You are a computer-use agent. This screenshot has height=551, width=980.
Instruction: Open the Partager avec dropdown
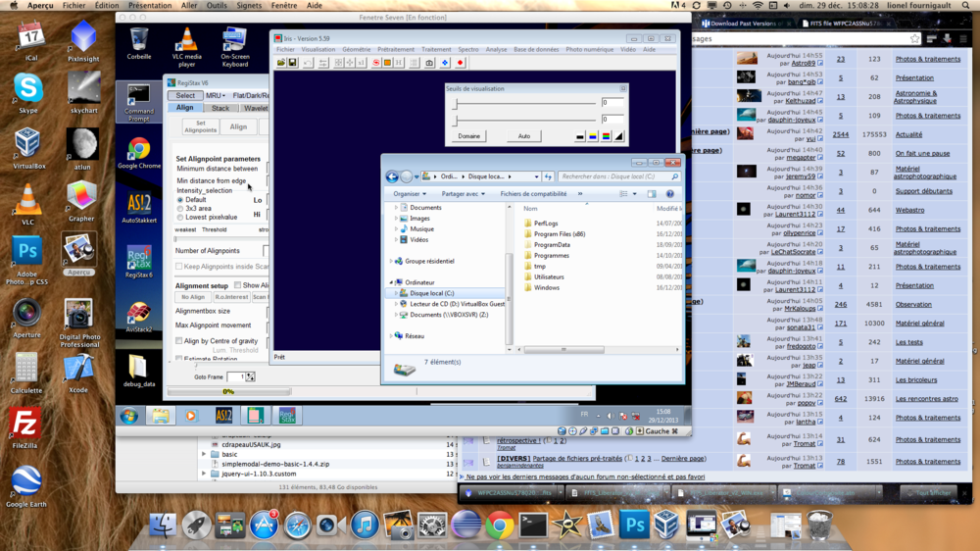click(464, 194)
